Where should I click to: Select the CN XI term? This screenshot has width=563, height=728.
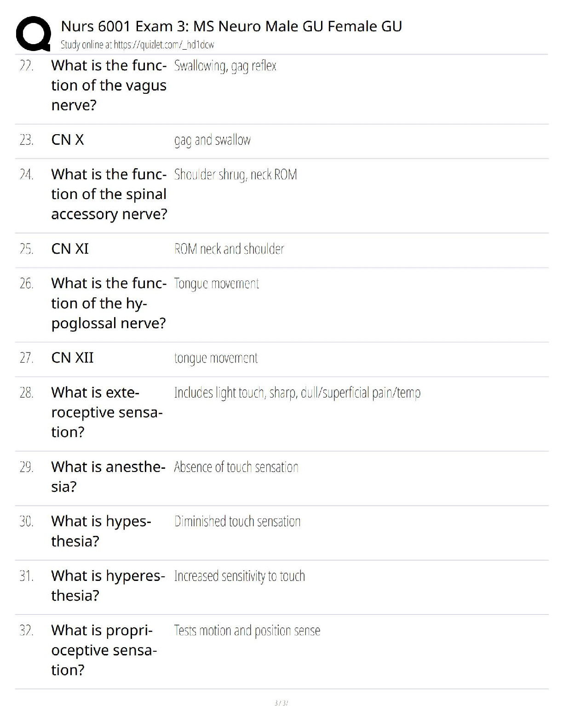tap(70, 249)
